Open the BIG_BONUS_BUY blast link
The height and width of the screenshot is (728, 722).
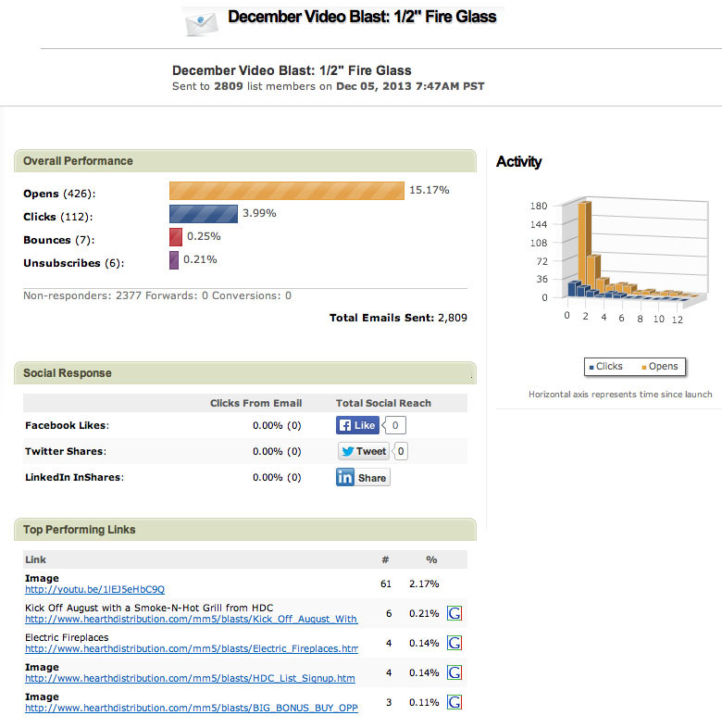(x=191, y=708)
